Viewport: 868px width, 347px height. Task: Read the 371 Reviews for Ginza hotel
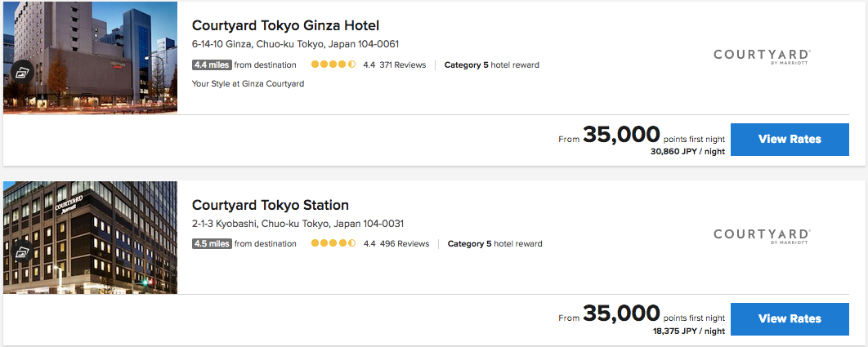coord(402,65)
